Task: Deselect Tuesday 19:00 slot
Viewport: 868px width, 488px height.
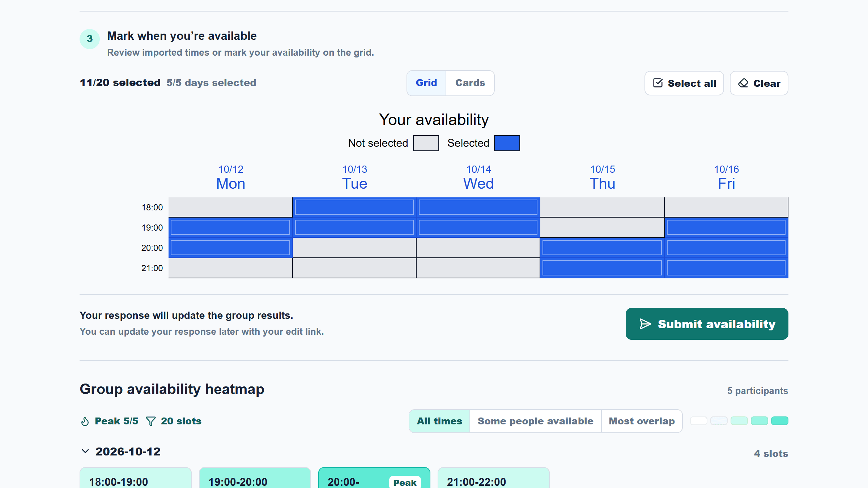Action: (x=354, y=227)
